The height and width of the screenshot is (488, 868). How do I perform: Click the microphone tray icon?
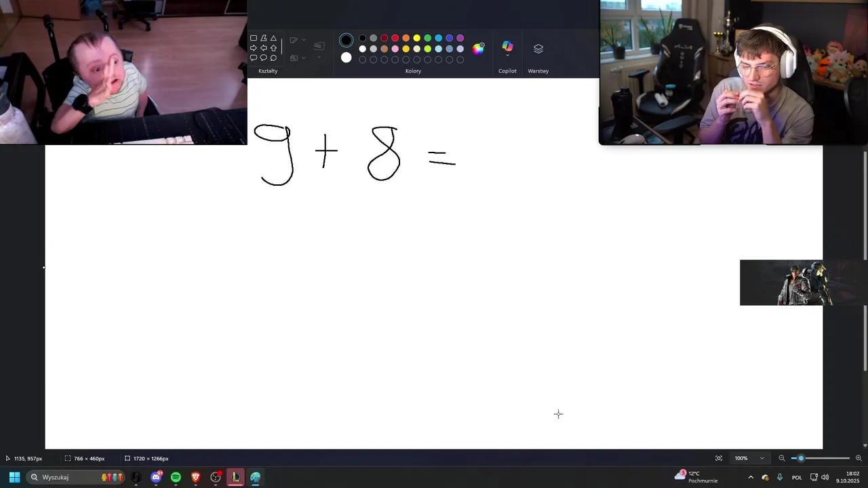pos(780,477)
